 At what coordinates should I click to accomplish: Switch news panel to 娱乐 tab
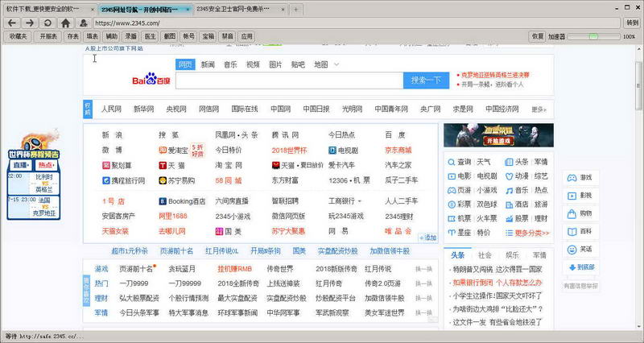pyautogui.click(x=512, y=255)
